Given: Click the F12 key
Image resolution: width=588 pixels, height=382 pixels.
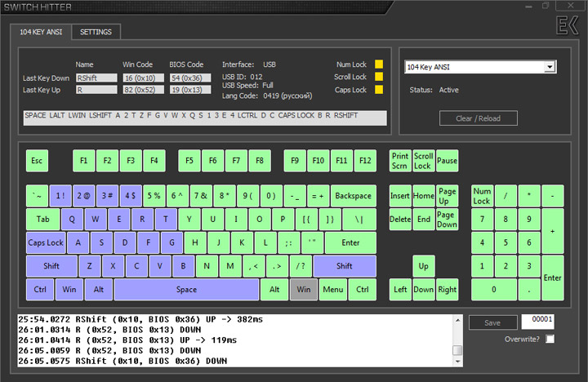Looking at the screenshot, I should [365, 161].
